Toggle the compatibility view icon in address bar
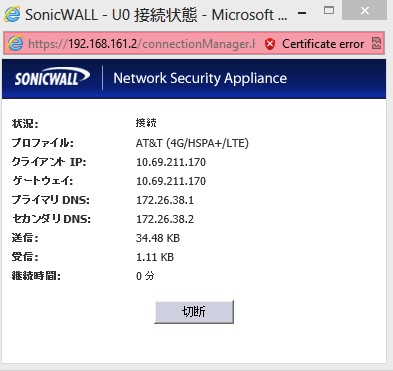 pyautogui.click(x=376, y=43)
